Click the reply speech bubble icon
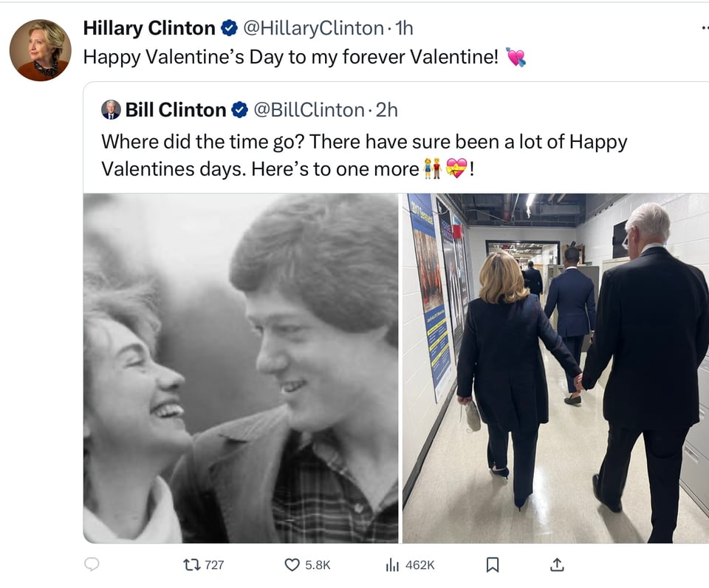This screenshot has width=709, height=588. coord(92,564)
